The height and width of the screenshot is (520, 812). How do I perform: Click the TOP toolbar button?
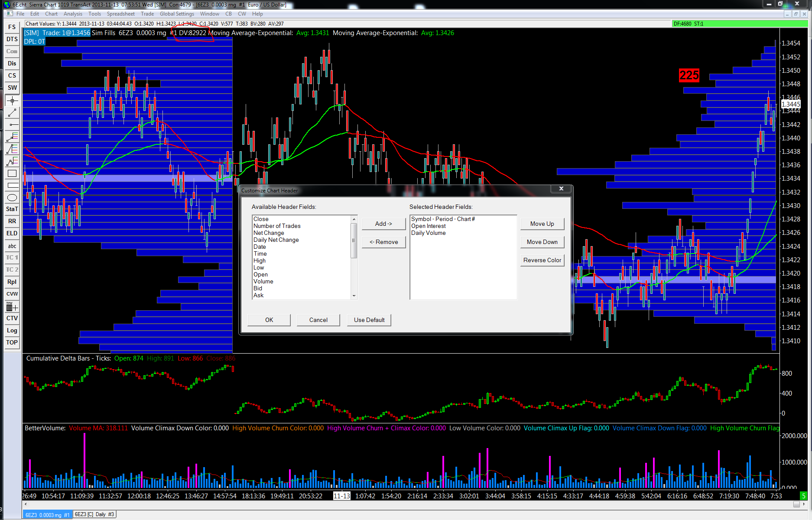point(12,342)
